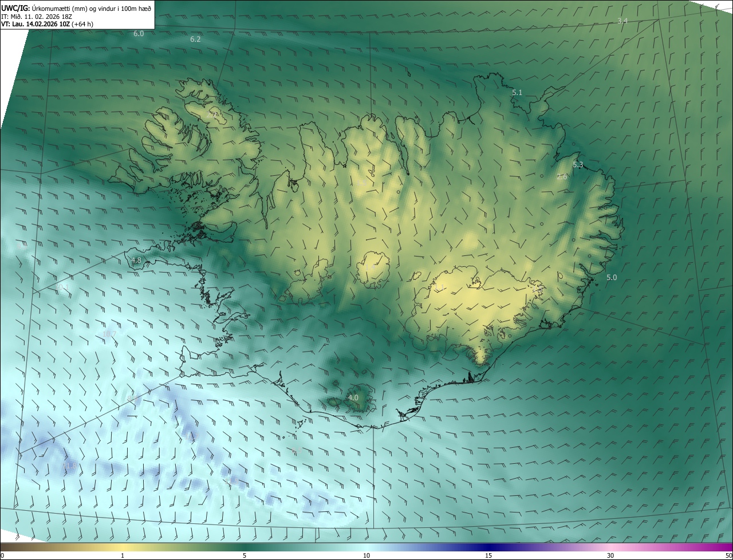
Task: Click the colour scale tick label "0"
Action: [x=2, y=555]
